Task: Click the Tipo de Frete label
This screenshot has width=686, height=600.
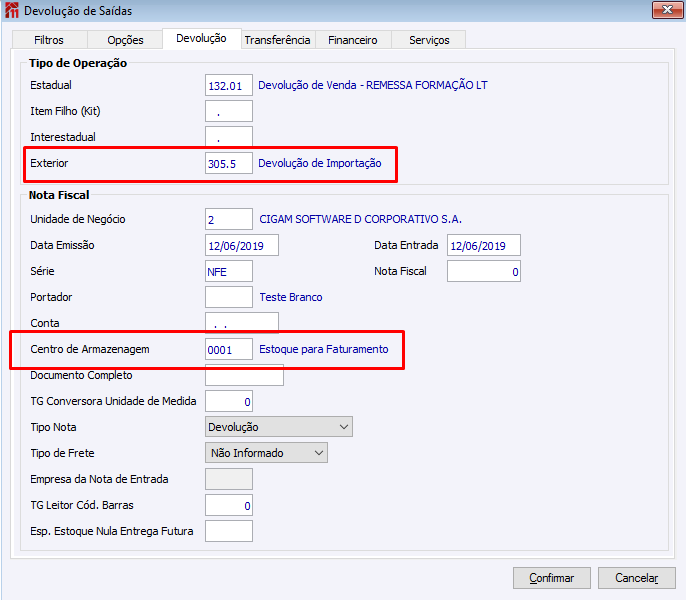Action: point(62,453)
